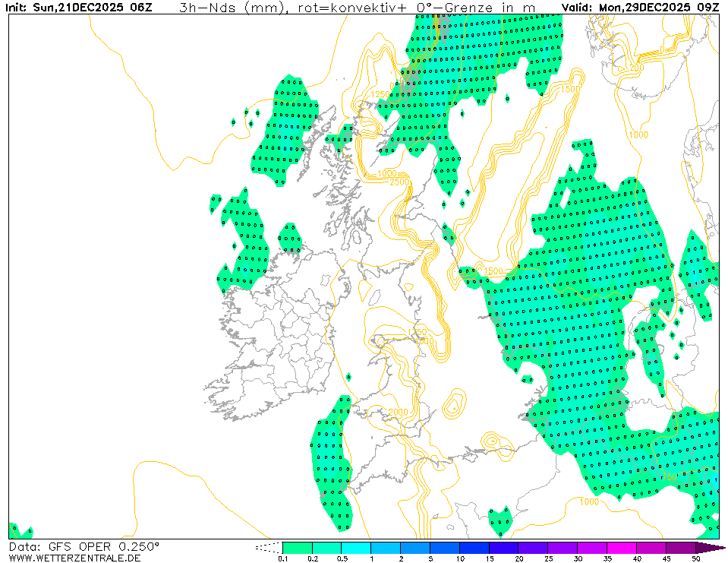Click the 1000 contour label at bottom right

[588, 501]
